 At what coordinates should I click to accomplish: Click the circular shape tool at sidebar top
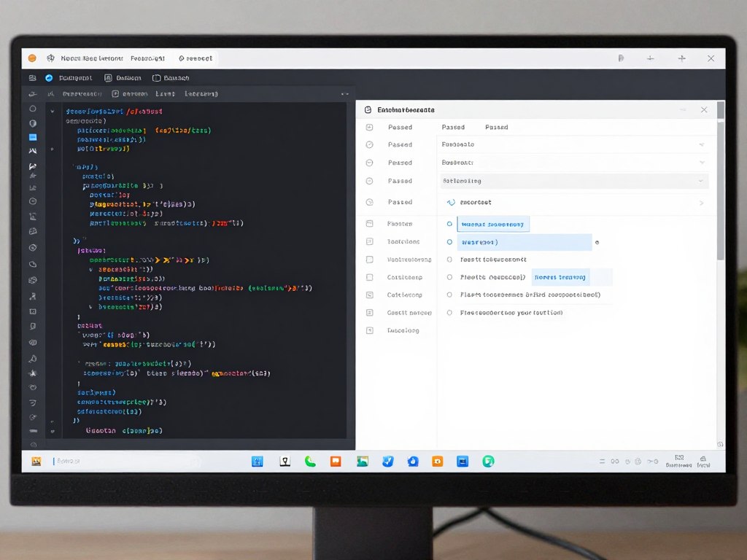click(x=32, y=108)
